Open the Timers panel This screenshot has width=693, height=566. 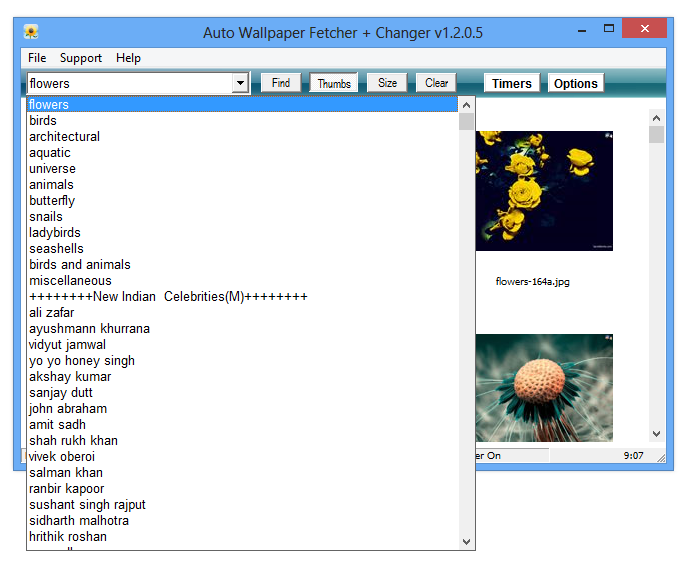512,83
